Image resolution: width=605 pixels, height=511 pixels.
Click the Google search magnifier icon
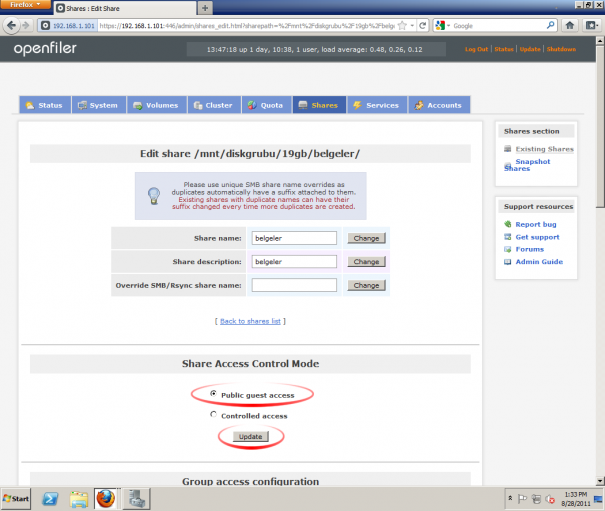click(x=551, y=25)
